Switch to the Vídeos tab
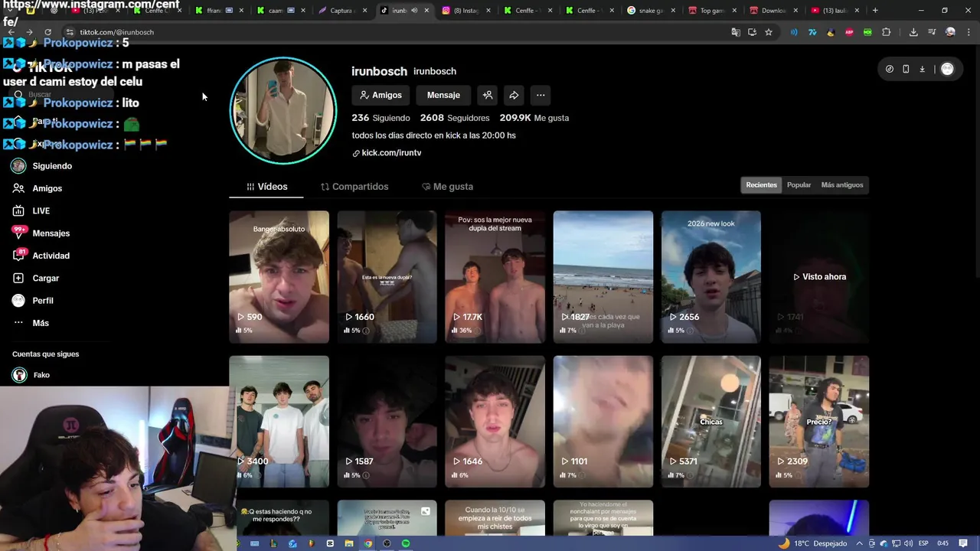Viewport: 980px width, 551px height. (x=266, y=187)
